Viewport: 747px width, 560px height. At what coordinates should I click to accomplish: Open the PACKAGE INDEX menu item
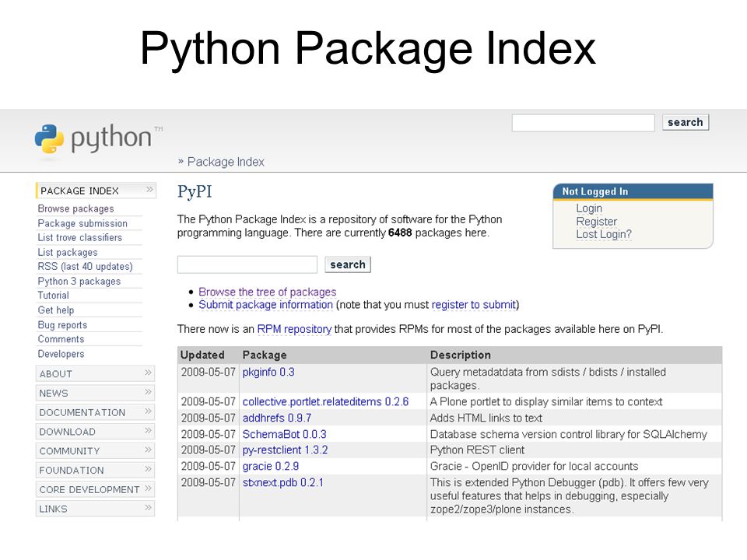point(96,191)
